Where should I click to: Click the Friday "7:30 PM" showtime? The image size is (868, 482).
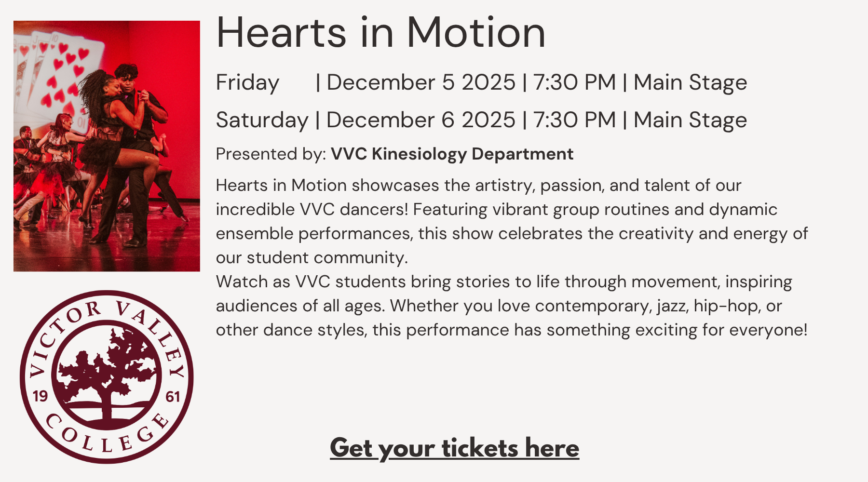(x=574, y=82)
